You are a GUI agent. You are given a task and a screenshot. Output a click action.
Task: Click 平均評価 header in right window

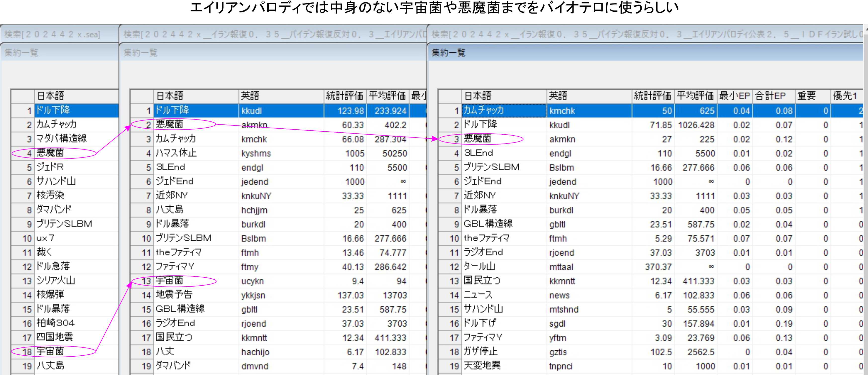pos(696,96)
